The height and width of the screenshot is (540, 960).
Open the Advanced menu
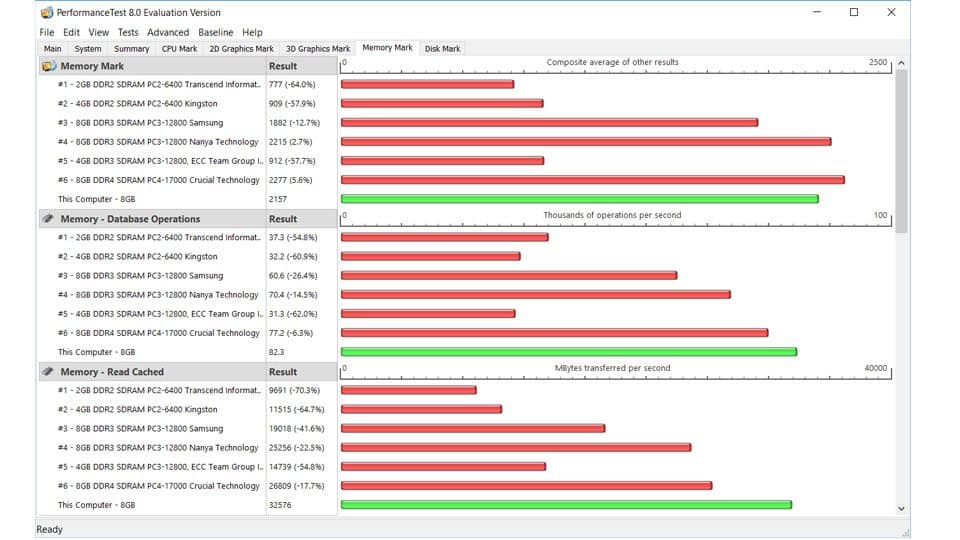click(168, 32)
